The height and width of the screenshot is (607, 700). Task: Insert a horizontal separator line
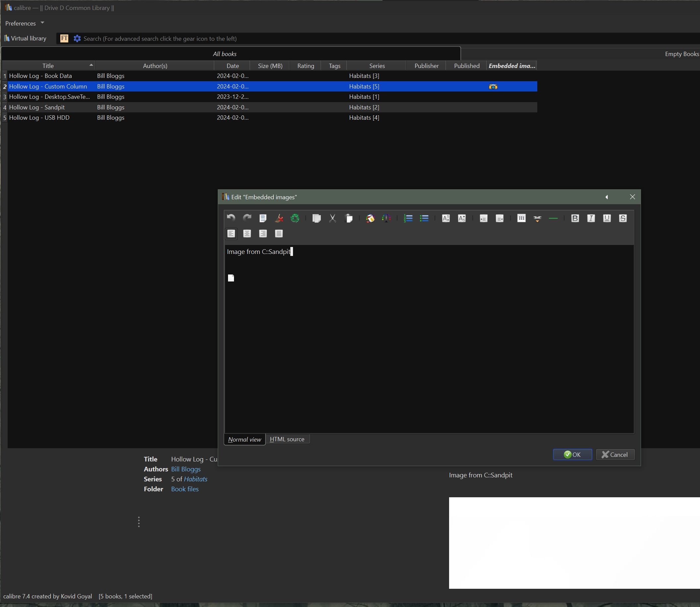click(553, 218)
